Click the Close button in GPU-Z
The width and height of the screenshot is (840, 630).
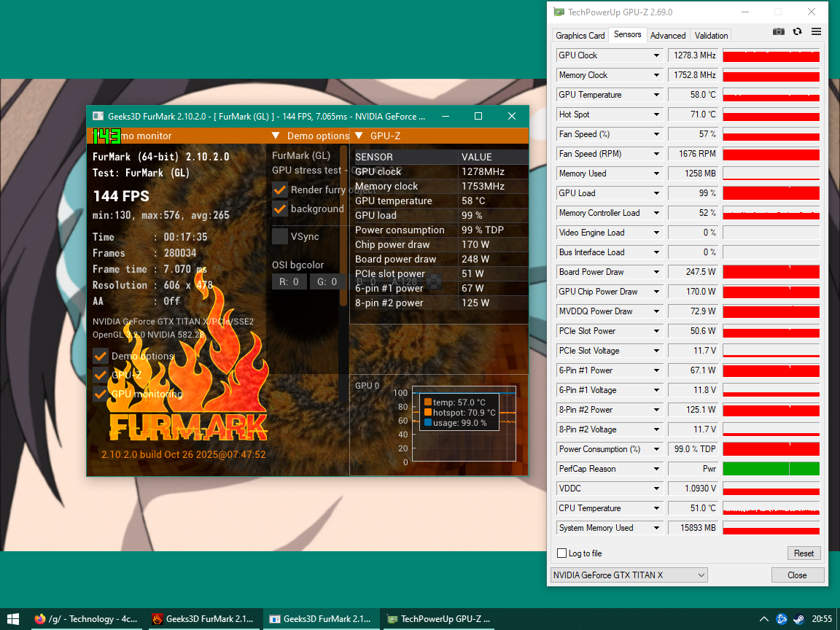(796, 575)
